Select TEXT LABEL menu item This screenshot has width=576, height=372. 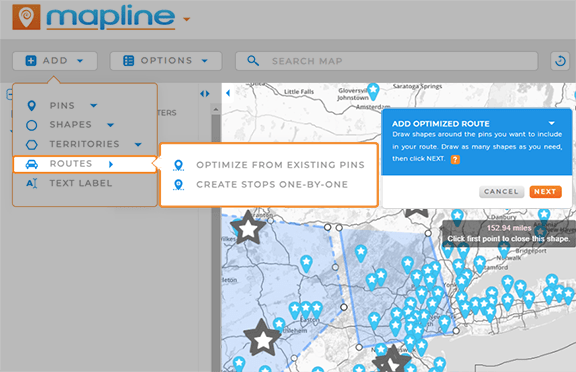(x=81, y=183)
